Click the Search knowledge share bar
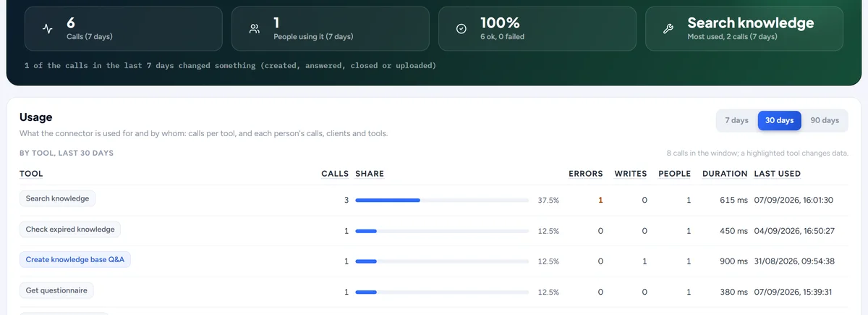Image resolution: width=868 pixels, height=315 pixels. coord(442,200)
